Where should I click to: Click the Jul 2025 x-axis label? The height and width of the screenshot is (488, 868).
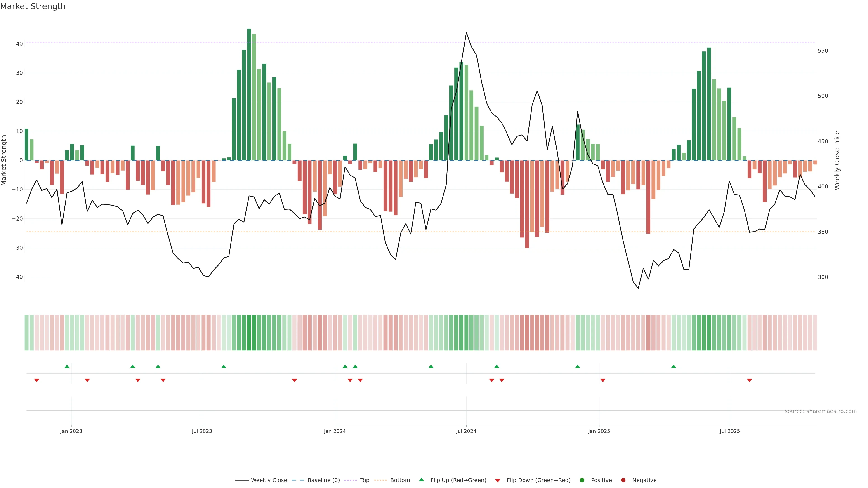(x=729, y=431)
